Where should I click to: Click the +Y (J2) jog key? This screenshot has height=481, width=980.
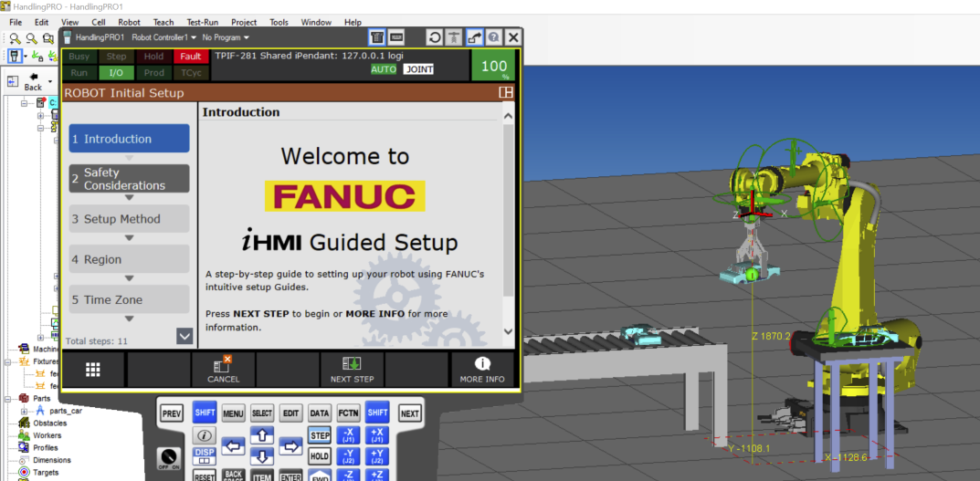377,455
